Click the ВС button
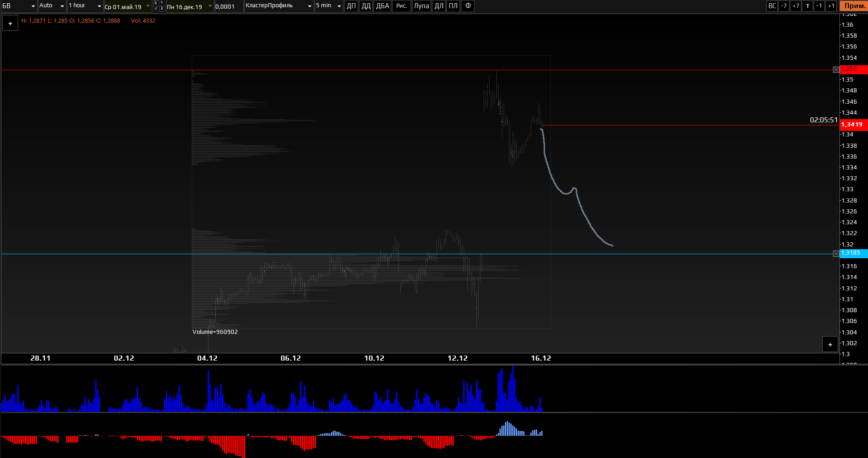868x458 pixels. coord(772,6)
